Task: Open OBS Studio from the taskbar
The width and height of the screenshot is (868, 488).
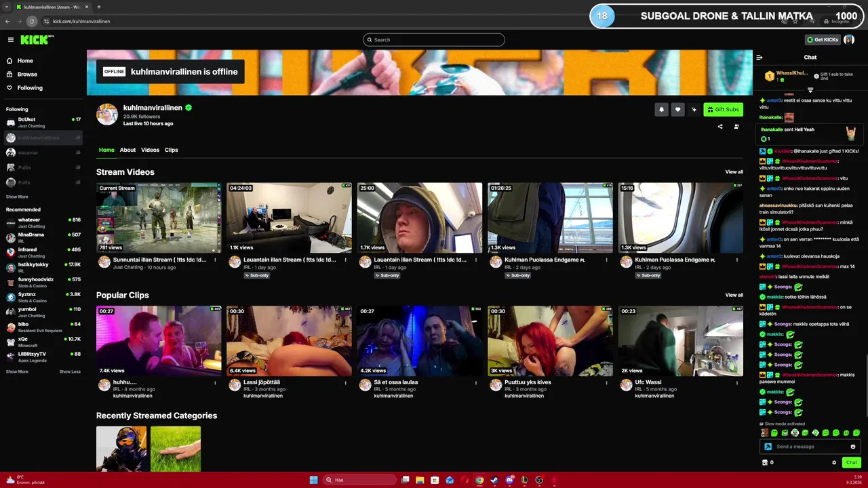Action: click(539, 480)
